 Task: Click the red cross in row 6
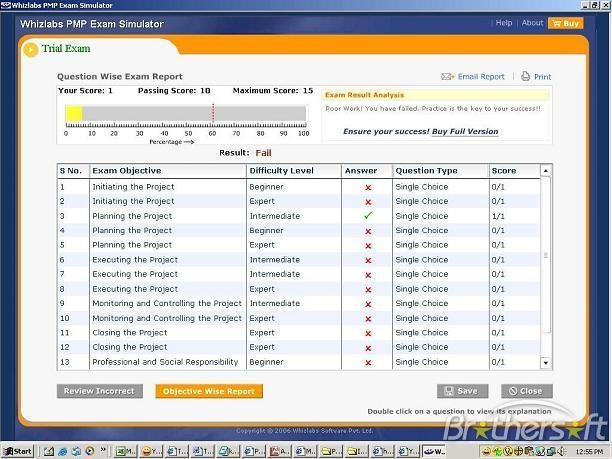[368, 261]
